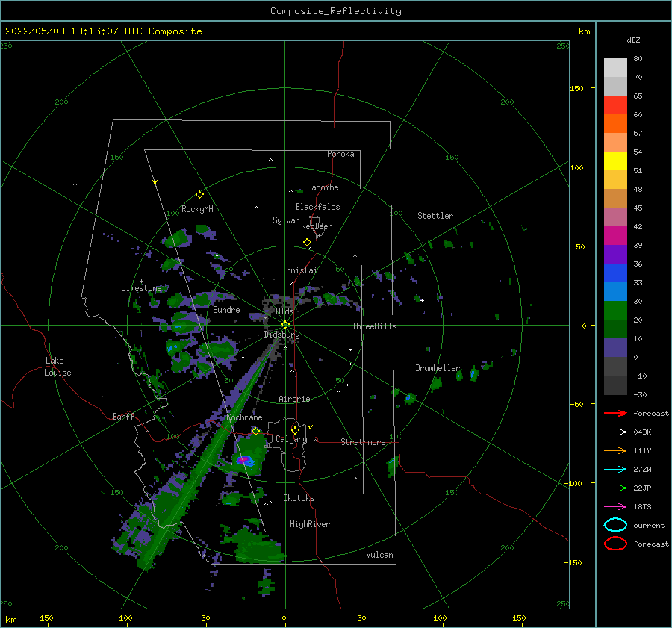Click the dBZ legend heading
The width and height of the screenshot is (672, 628).
pos(633,40)
